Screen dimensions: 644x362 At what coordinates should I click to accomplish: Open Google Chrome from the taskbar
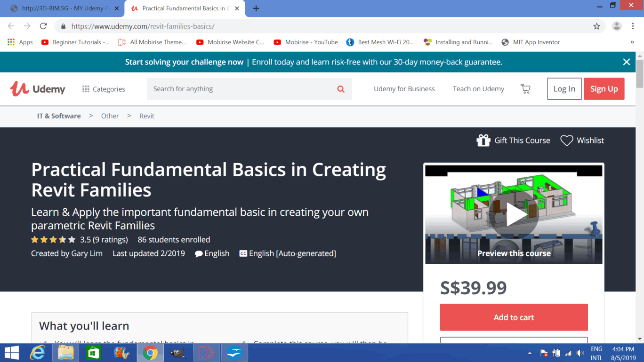click(150, 353)
